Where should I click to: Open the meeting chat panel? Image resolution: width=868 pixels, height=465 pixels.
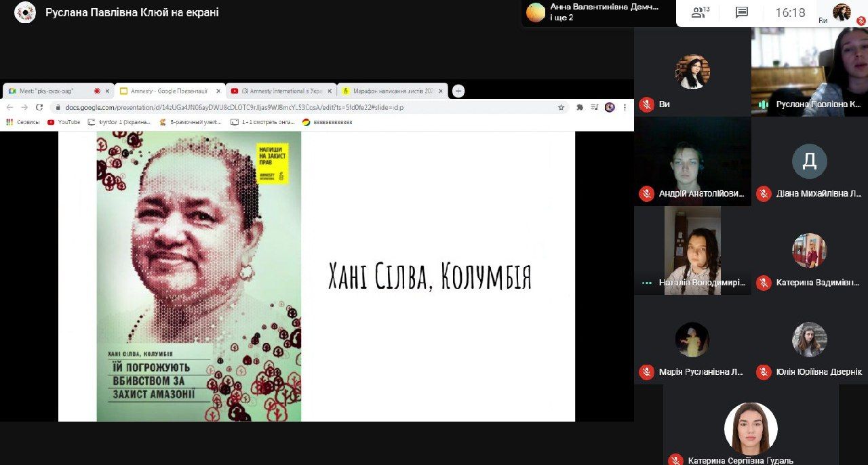tap(741, 12)
